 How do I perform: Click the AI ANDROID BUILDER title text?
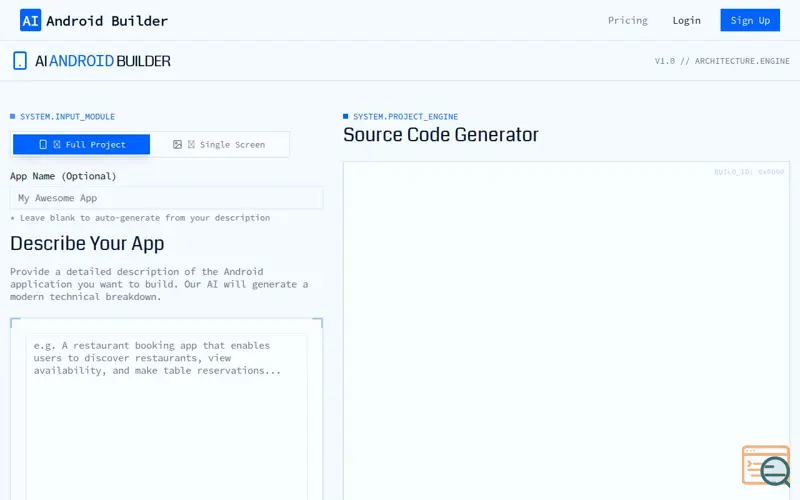(x=103, y=61)
